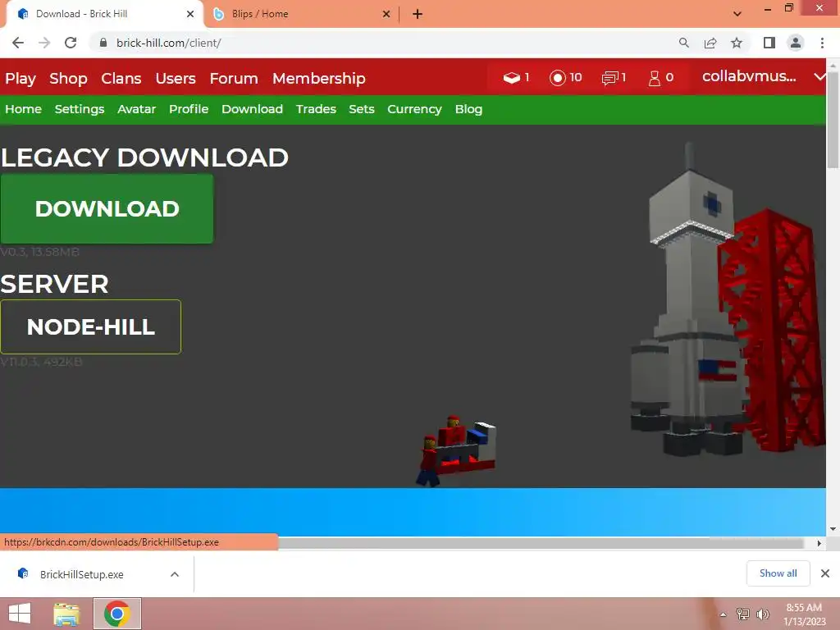Viewport: 840px width, 630px height.
Task: Bookmark this page with the star icon
Action: (737, 43)
